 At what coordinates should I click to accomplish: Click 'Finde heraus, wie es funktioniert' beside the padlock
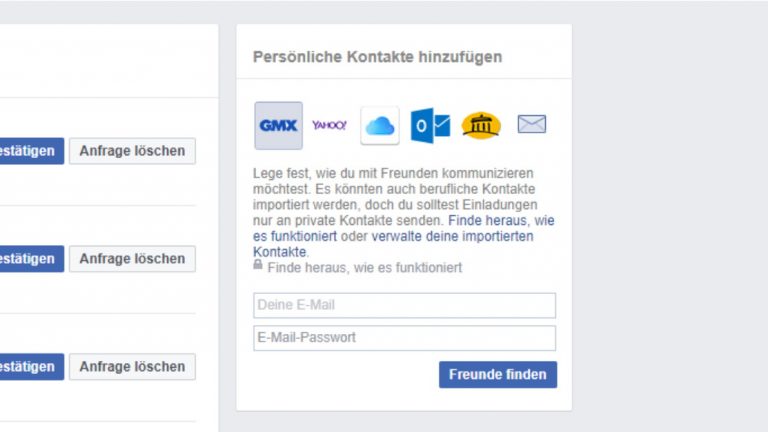[365, 268]
